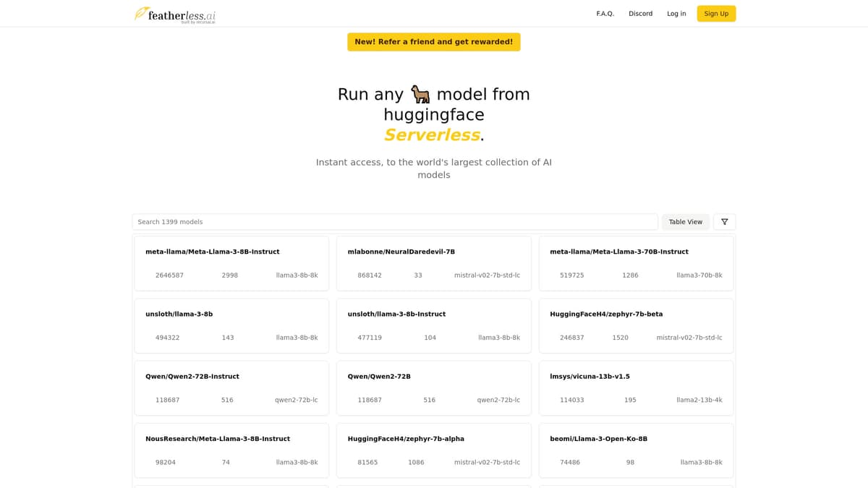Viewport: 868px width, 488px height.
Task: Open the filter funnel icon button
Action: pyautogui.click(x=724, y=222)
